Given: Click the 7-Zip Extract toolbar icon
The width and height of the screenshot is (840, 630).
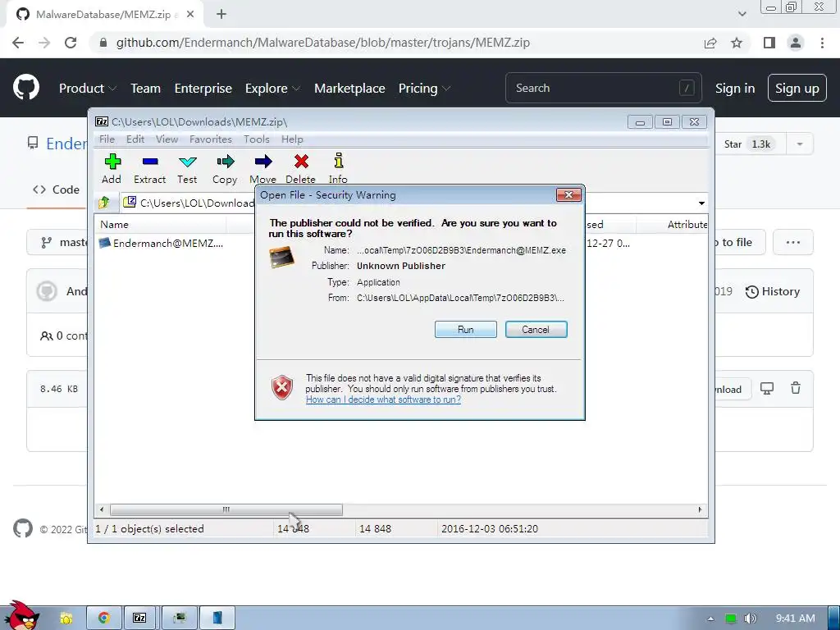Looking at the screenshot, I should [150, 169].
